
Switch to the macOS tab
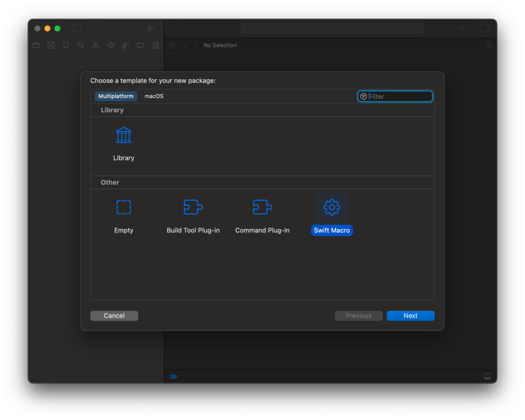tap(154, 96)
